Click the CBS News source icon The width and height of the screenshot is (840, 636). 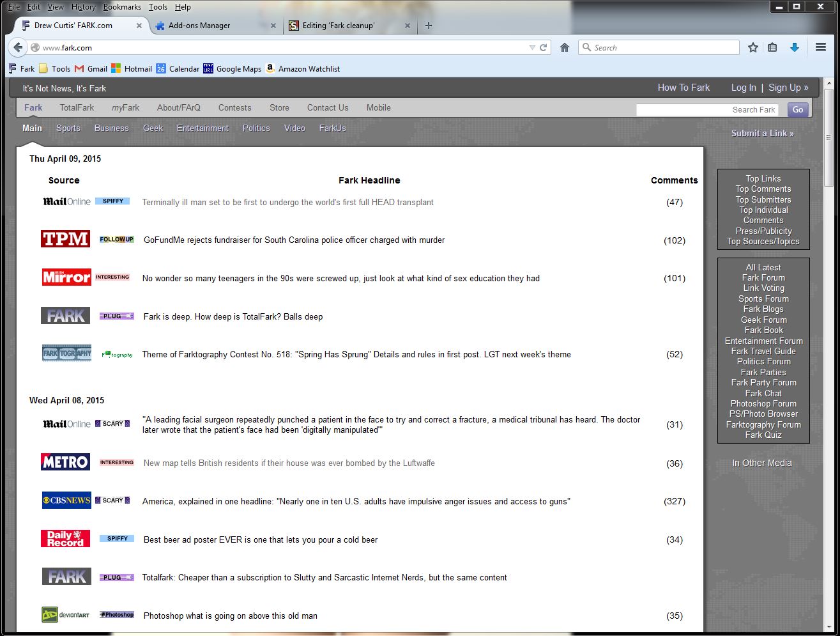pyautogui.click(x=66, y=500)
